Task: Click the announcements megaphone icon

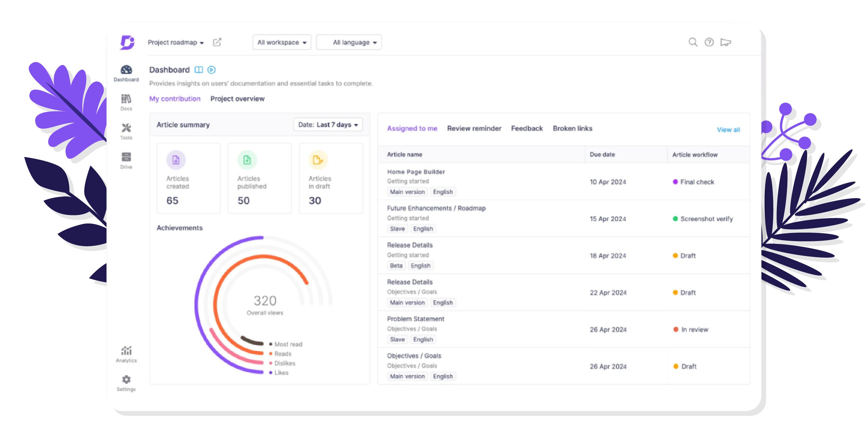Action: (x=725, y=42)
